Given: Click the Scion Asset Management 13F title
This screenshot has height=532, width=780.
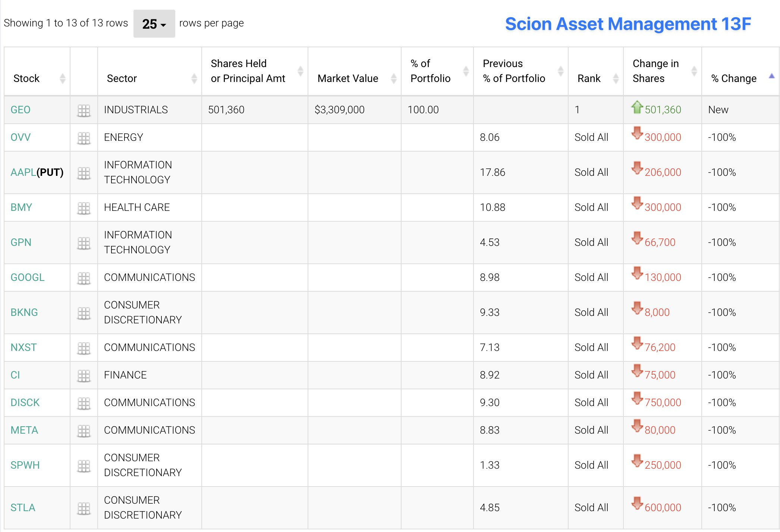Looking at the screenshot, I should (x=628, y=24).
